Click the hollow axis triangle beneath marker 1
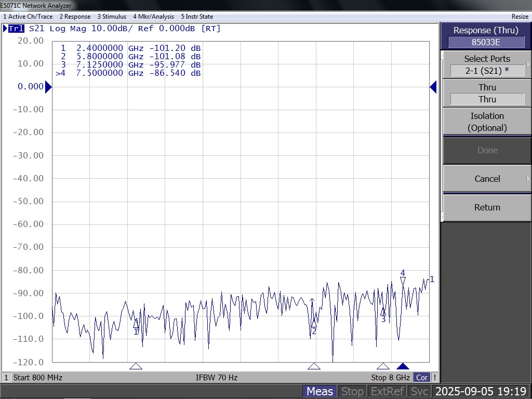 click(136, 366)
